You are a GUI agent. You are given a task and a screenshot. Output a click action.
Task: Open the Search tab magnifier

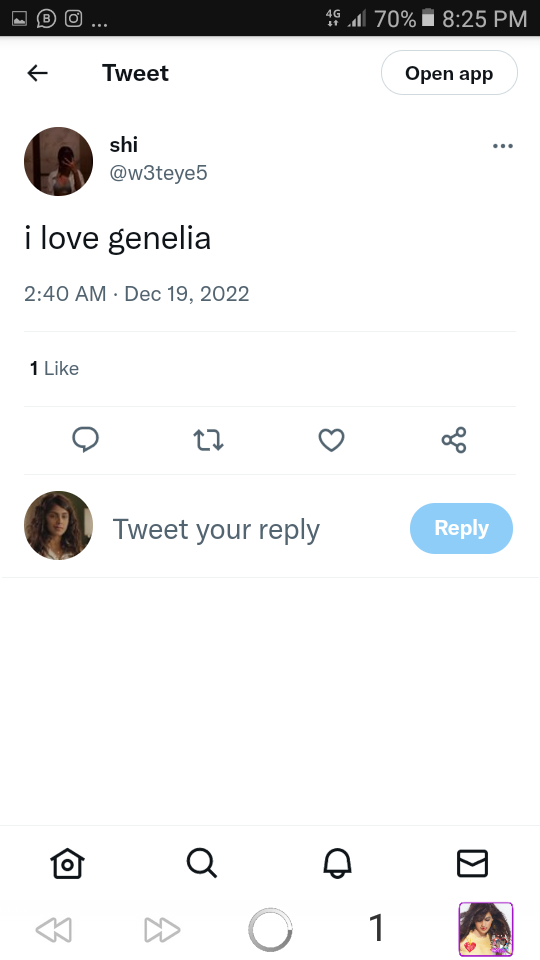point(202,864)
